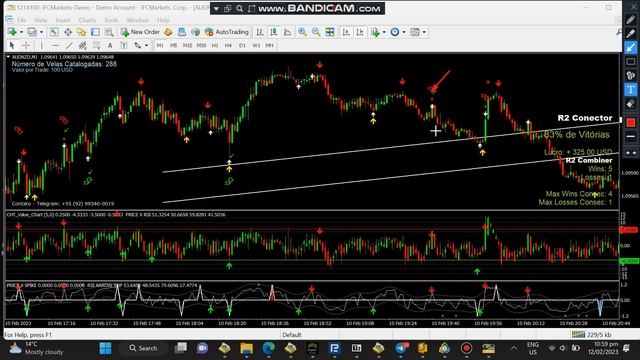Viewport: 640px width, 360px height.
Task: Select the Fibonacci Retracement tool
Action: click(96, 45)
